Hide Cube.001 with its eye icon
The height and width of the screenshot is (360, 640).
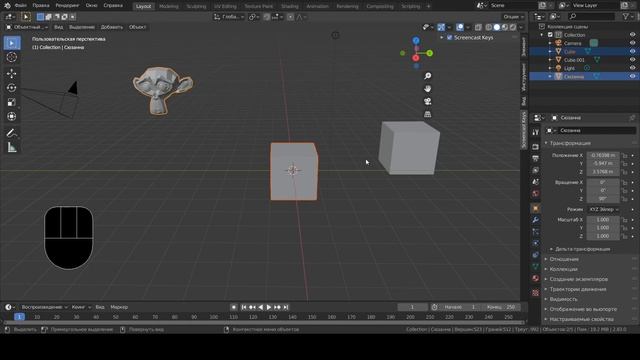click(632, 60)
